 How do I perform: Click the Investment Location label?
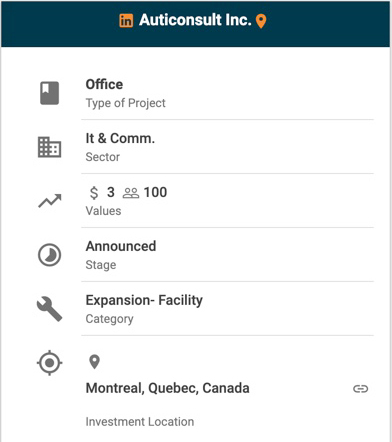[140, 422]
